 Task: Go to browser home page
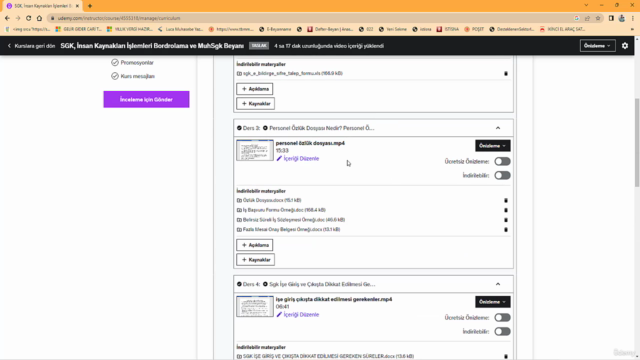39,18
